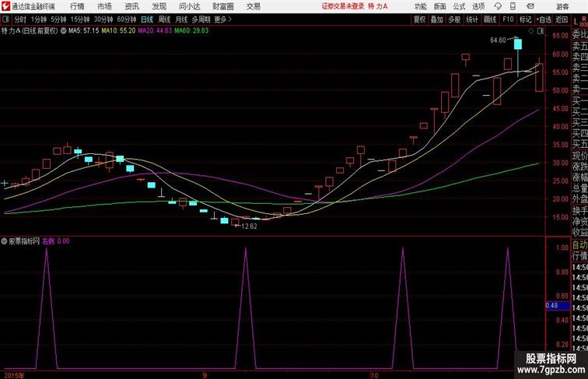Screen dimensions: 588x379
Task: Click the 统计 statistics button
Action: [x=472, y=19]
